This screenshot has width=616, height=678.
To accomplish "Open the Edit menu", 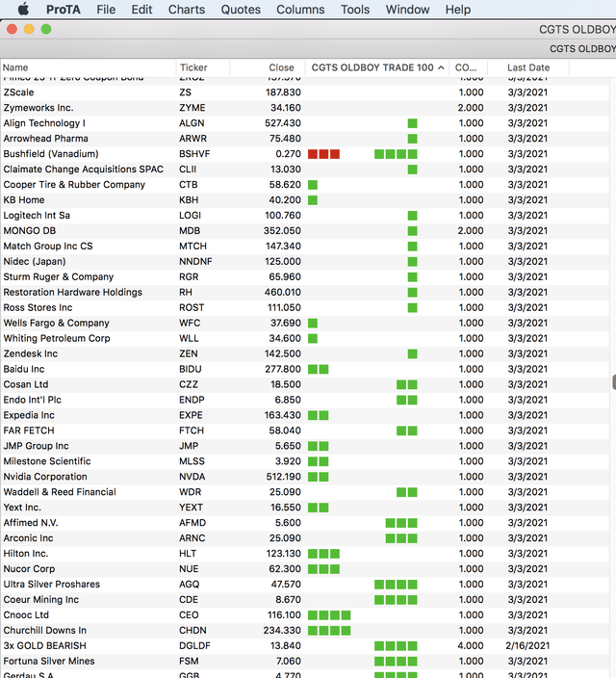I will pos(141,9).
